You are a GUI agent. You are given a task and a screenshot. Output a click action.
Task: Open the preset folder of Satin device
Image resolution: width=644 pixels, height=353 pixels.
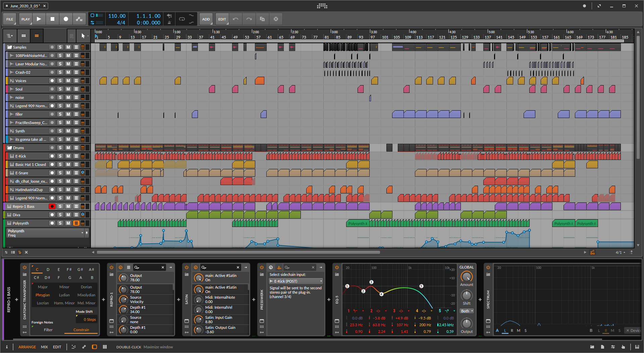186,275
